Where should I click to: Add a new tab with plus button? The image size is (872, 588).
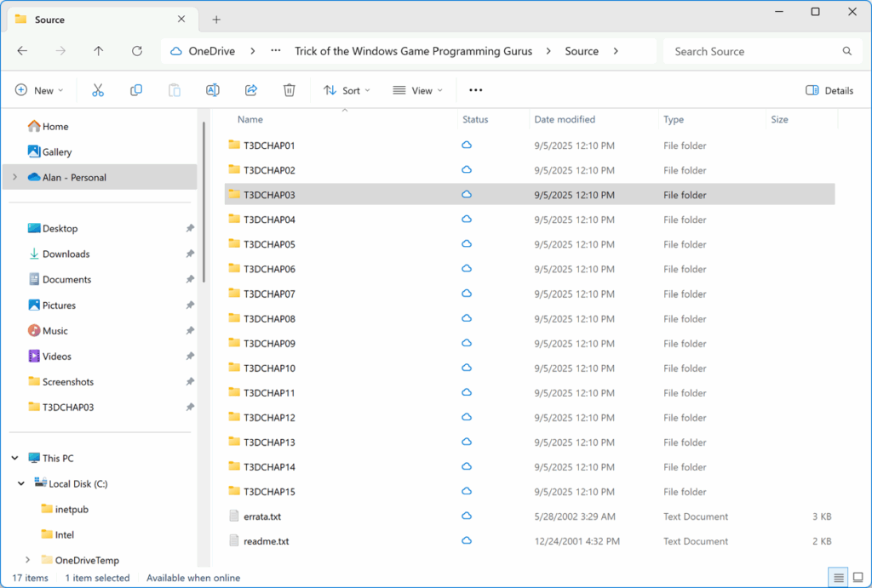[216, 20]
